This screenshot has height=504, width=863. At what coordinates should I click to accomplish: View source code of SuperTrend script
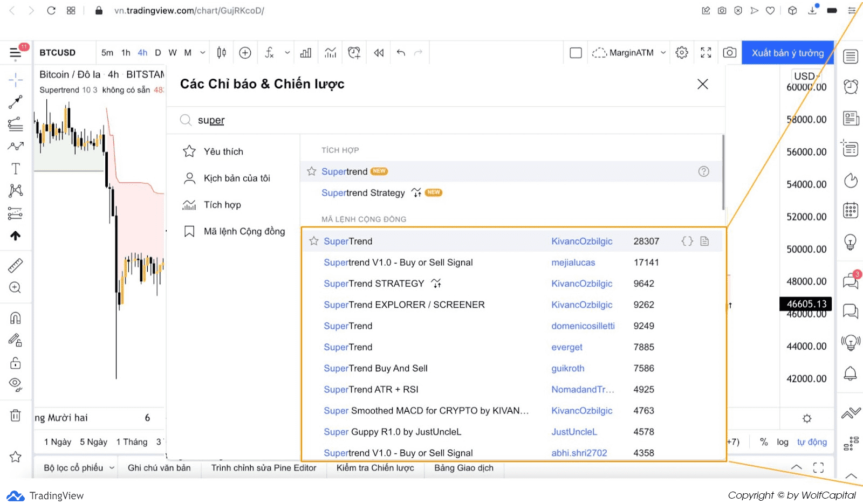pyautogui.click(x=687, y=241)
